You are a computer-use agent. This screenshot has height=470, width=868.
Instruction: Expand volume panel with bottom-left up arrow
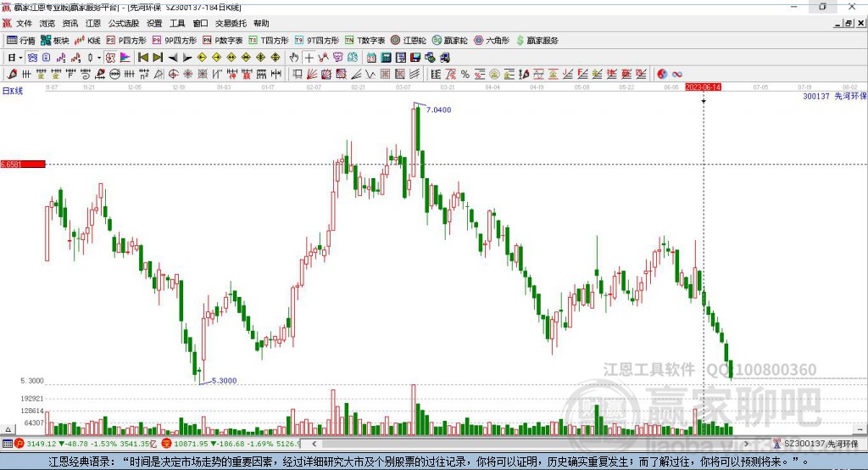tap(8, 429)
